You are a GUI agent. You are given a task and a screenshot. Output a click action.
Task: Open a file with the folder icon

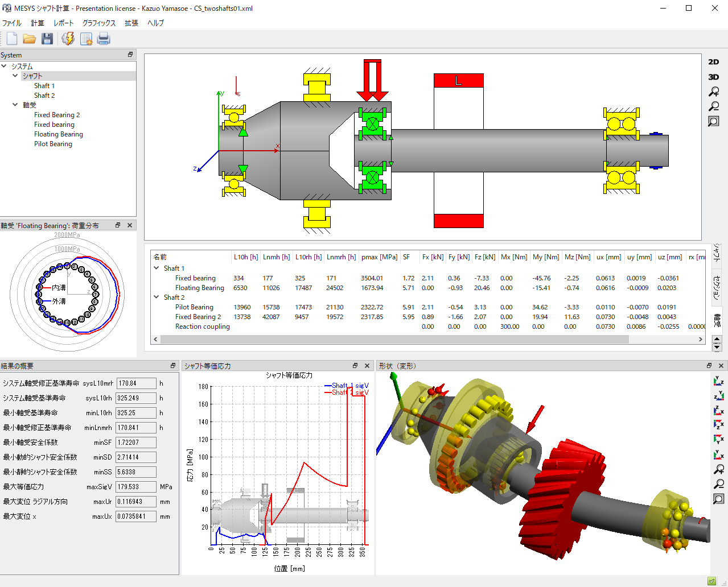[30, 39]
